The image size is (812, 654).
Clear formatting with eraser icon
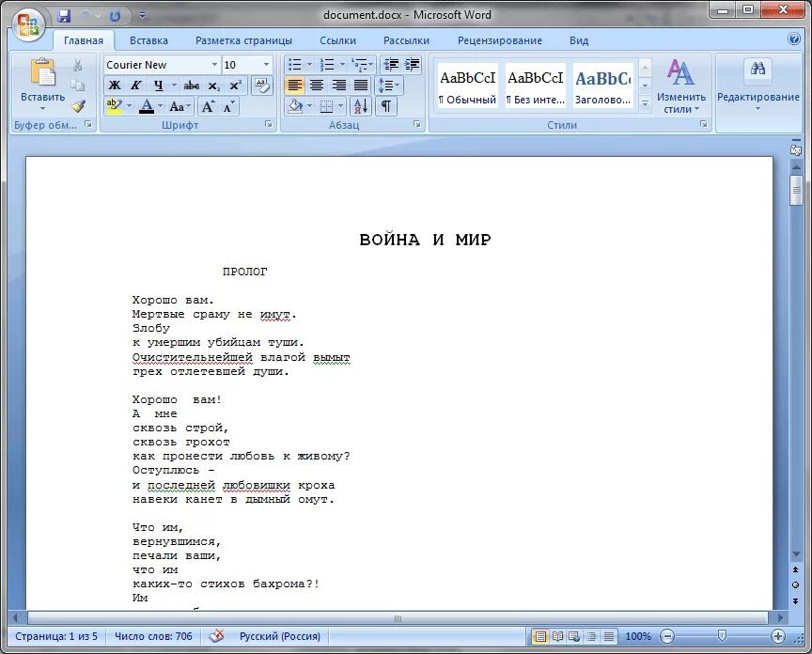tap(262, 86)
